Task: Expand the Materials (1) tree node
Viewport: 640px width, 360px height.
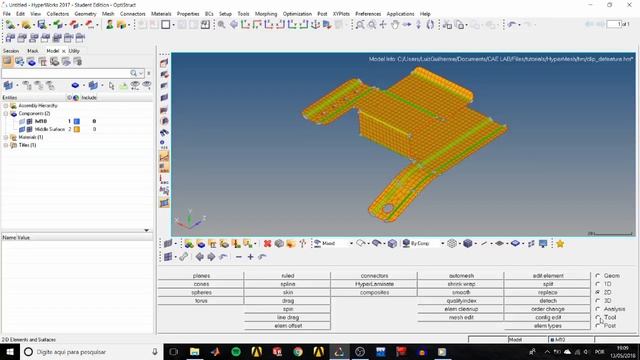Action: 6,137
